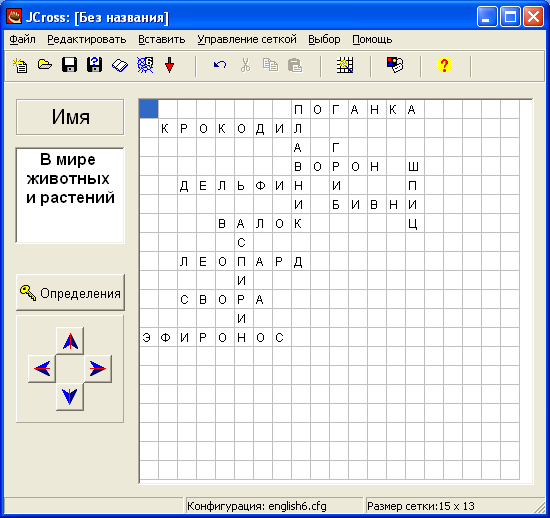Open the Управление сеткой menu

(x=247, y=39)
